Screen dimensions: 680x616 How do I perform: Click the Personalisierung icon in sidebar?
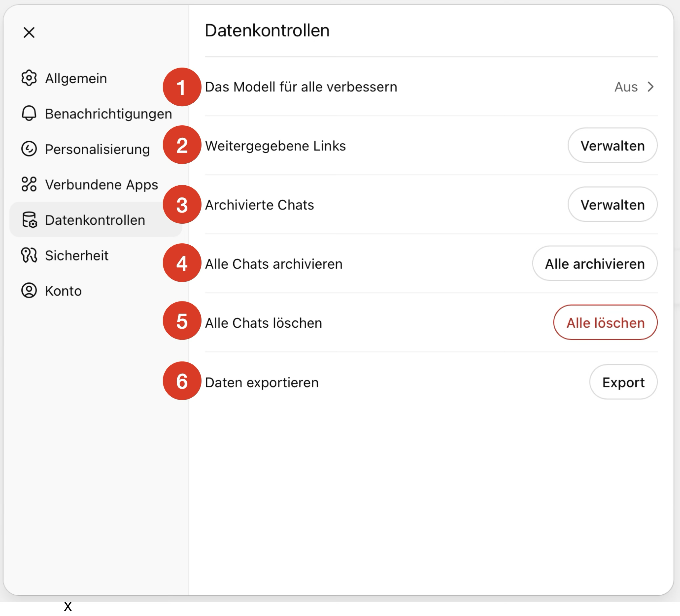(x=29, y=149)
